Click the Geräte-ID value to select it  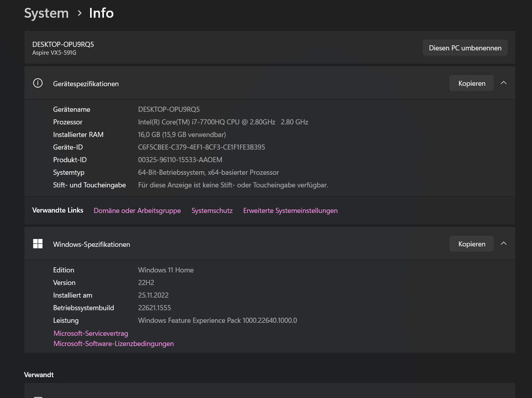tap(201, 147)
